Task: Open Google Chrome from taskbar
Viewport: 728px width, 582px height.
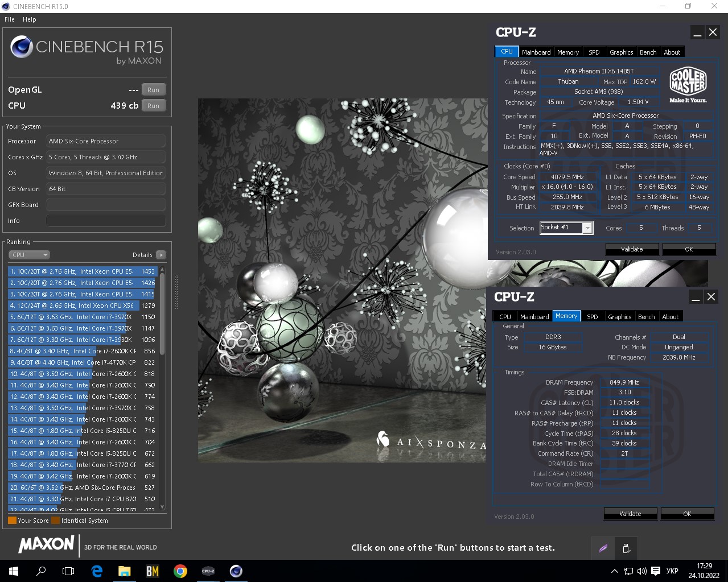Action: tap(180, 571)
